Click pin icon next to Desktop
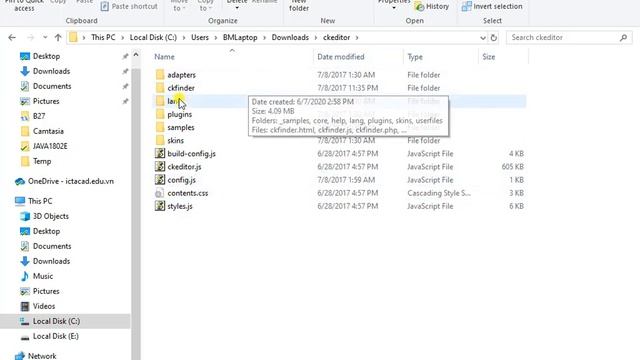Viewport: 640px width, 360px height. point(125,56)
